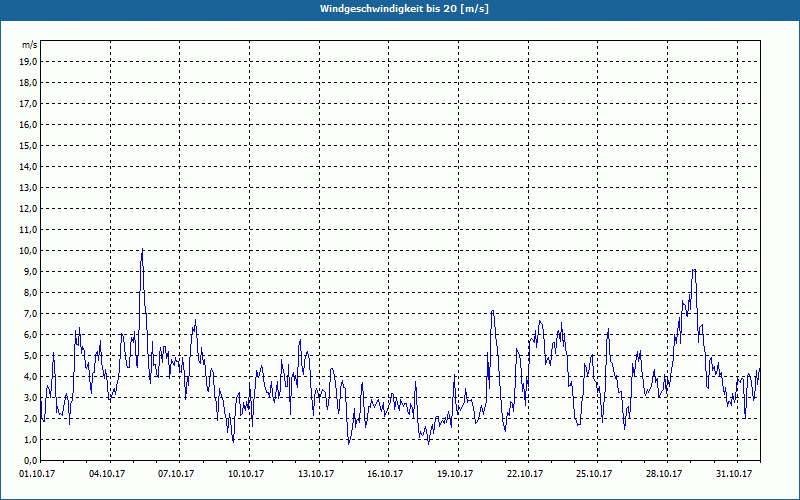Screen dimensions: 800x500
Task: Click the 11,0 y-axis label
Action: pos(28,230)
